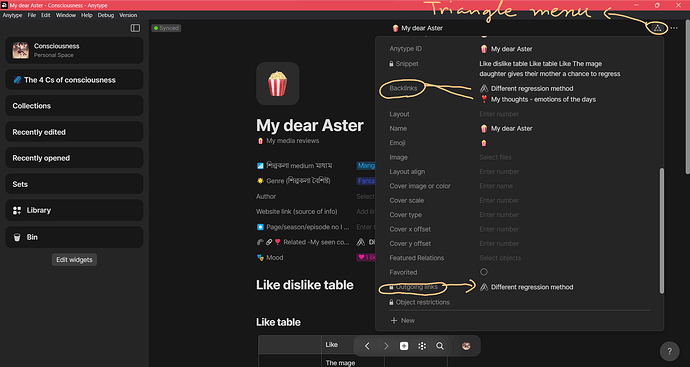Open the Window menu
The image size is (690, 367).
pyautogui.click(x=66, y=15)
